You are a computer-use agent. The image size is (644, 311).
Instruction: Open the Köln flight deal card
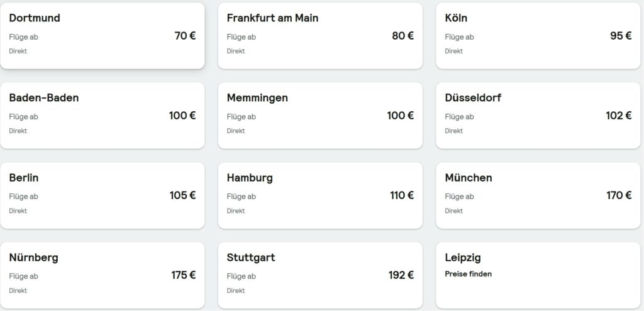pos(538,36)
